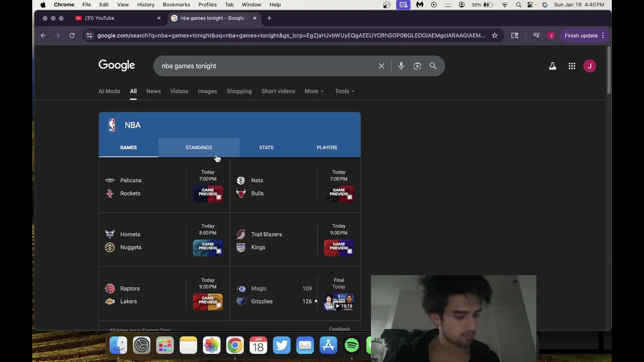Open Nets vs Bulls game preview thumbnail
Viewport: 644px width, 362px height.
pyautogui.click(x=339, y=194)
